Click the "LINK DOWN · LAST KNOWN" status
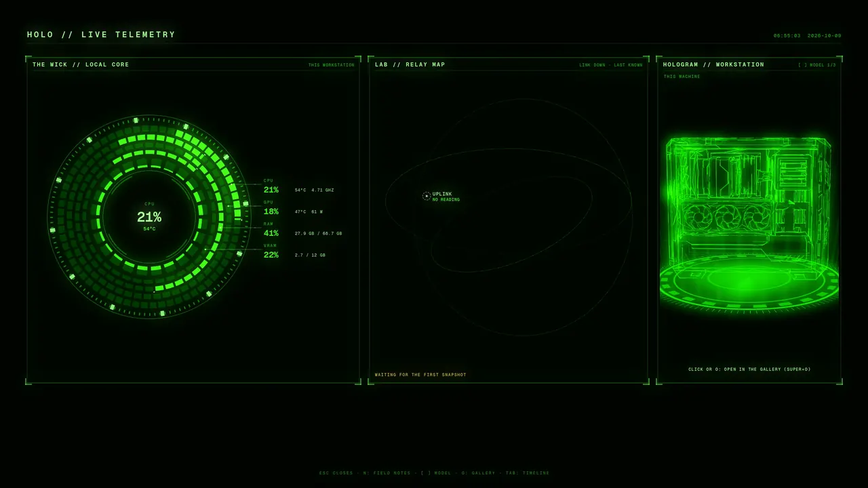Image resolution: width=868 pixels, height=488 pixels. coord(611,65)
